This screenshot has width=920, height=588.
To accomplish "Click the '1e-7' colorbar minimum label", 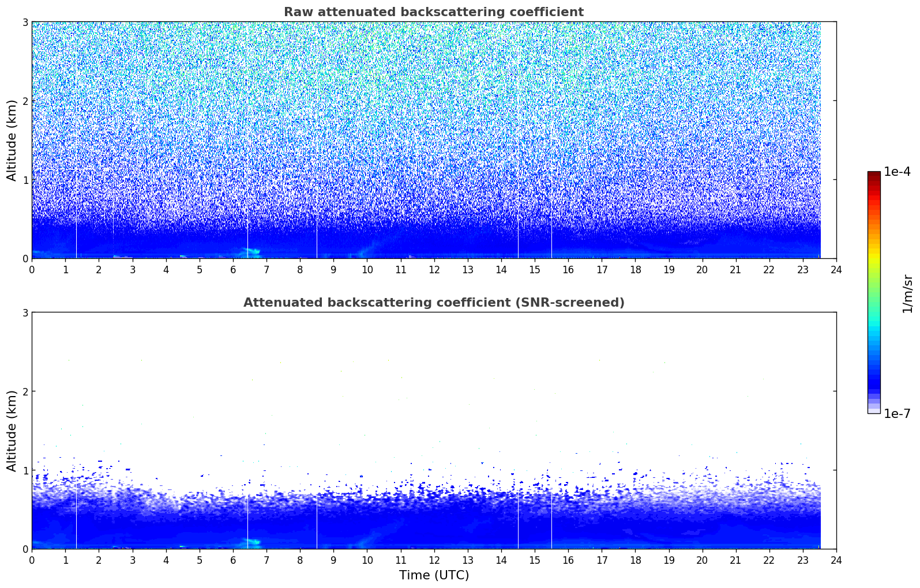I will (897, 414).
